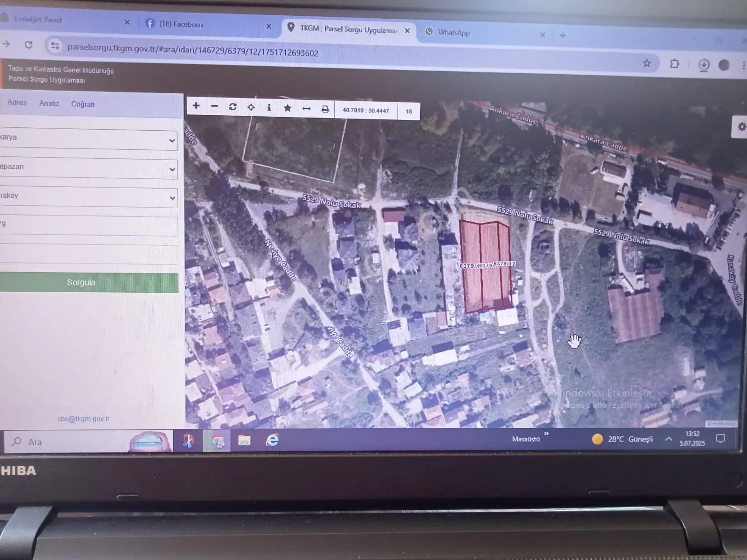Zoom in using the map plus icon

pos(196,107)
